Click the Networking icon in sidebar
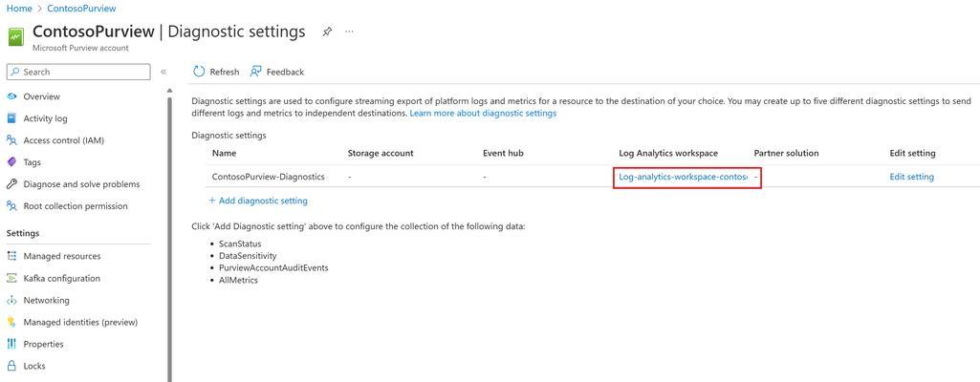The width and height of the screenshot is (980, 382). point(11,300)
